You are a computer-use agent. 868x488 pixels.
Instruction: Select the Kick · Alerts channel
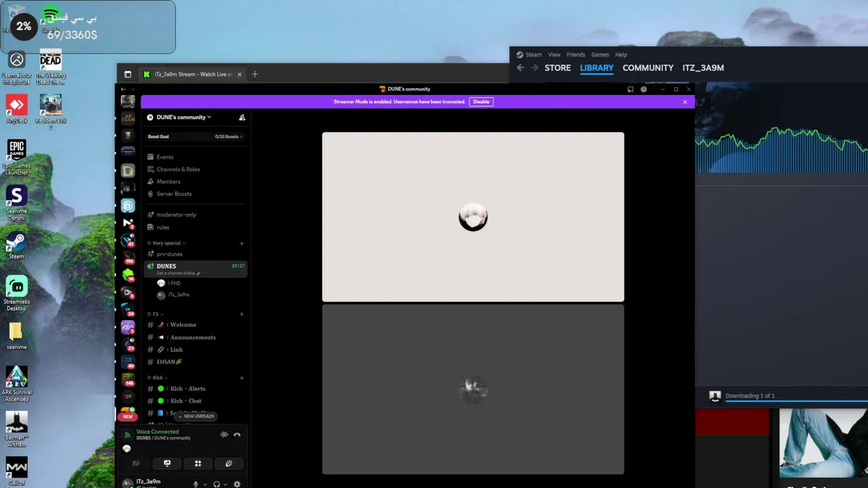point(195,388)
